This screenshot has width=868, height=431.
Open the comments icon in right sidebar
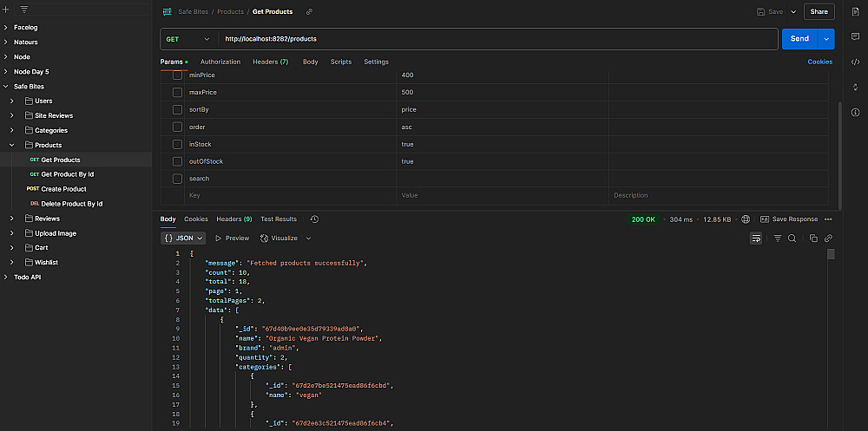tap(855, 37)
